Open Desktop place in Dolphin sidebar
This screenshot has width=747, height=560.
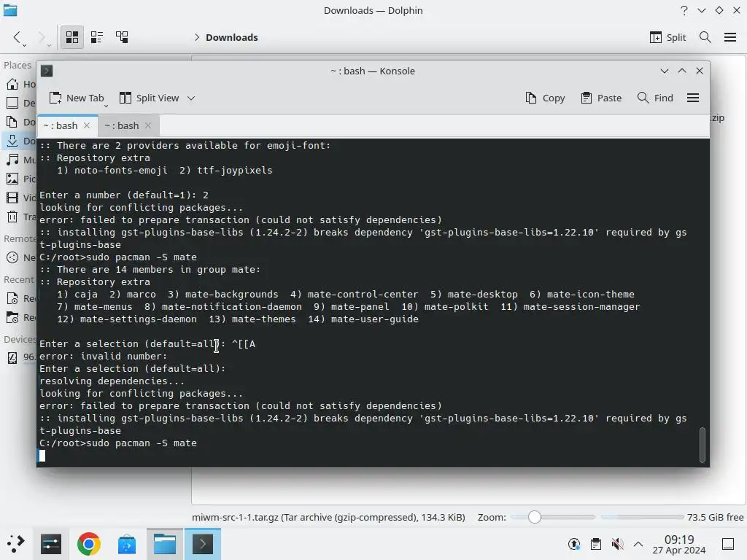coord(20,103)
